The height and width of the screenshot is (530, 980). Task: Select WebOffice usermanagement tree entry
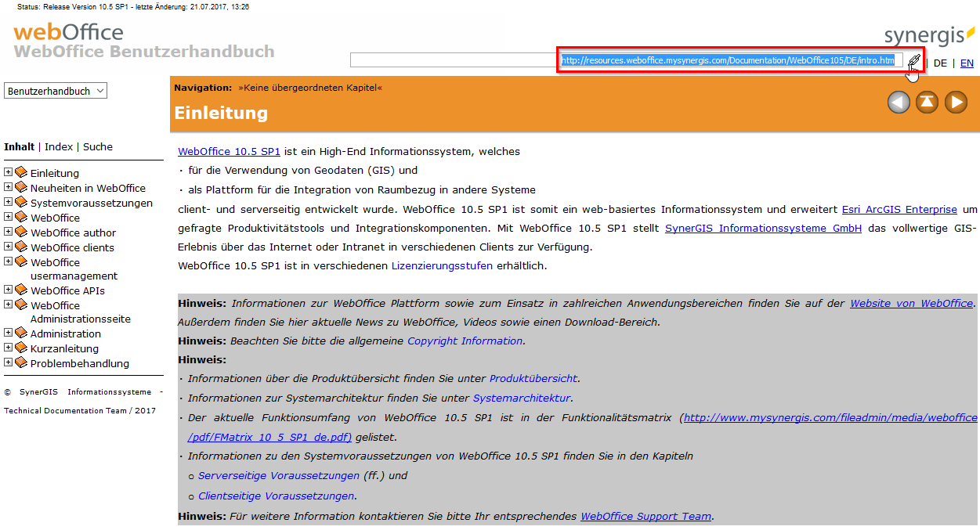74,269
